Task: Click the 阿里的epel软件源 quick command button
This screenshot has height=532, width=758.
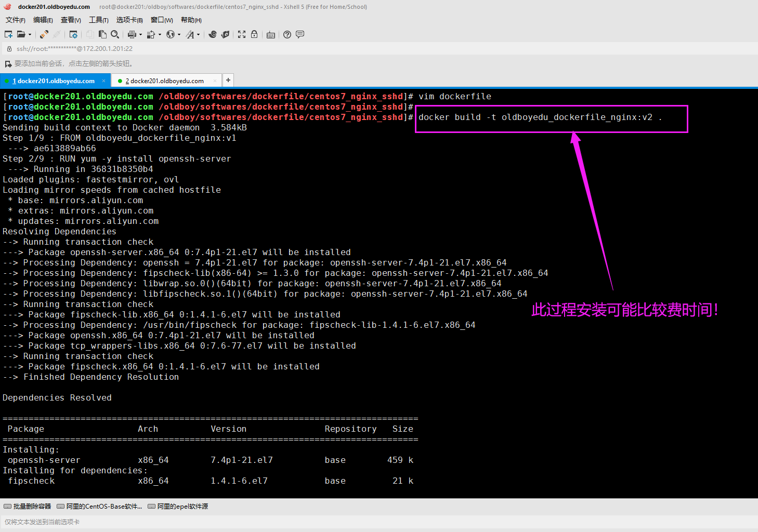Action: 178,506
